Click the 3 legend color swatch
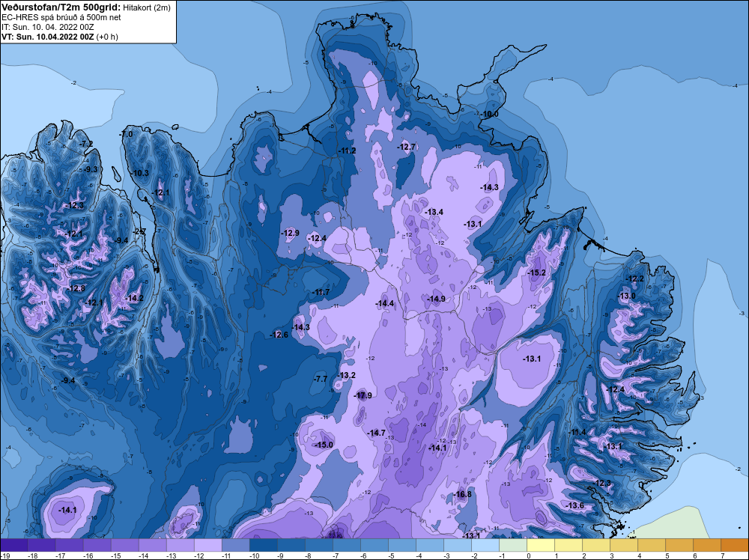749x560 pixels. tap(624, 545)
